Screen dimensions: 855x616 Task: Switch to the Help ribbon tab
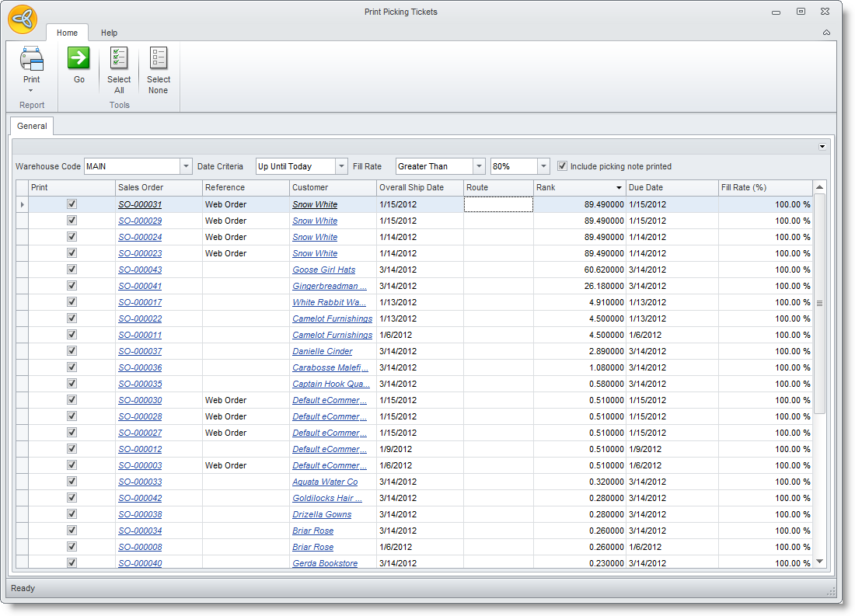(x=109, y=33)
